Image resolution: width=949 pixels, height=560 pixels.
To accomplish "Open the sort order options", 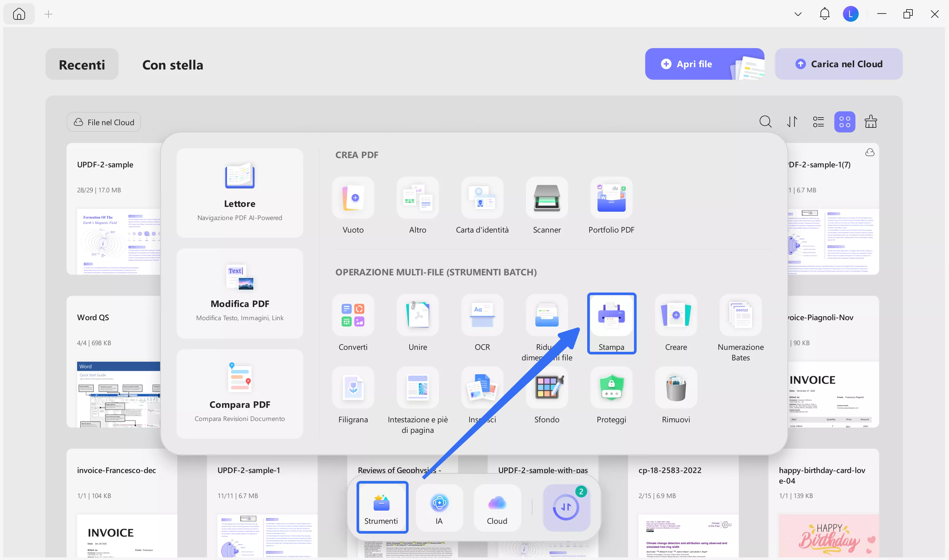I will coord(791,122).
